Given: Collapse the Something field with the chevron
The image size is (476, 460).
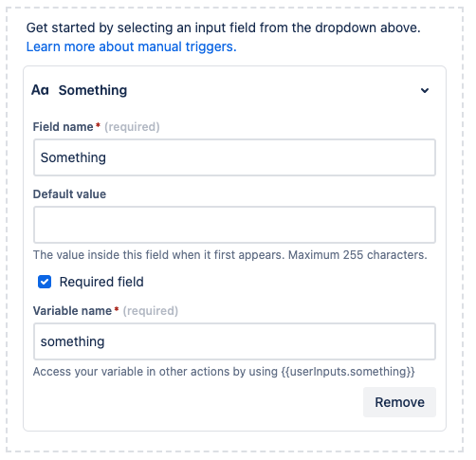Looking at the screenshot, I should tap(425, 91).
